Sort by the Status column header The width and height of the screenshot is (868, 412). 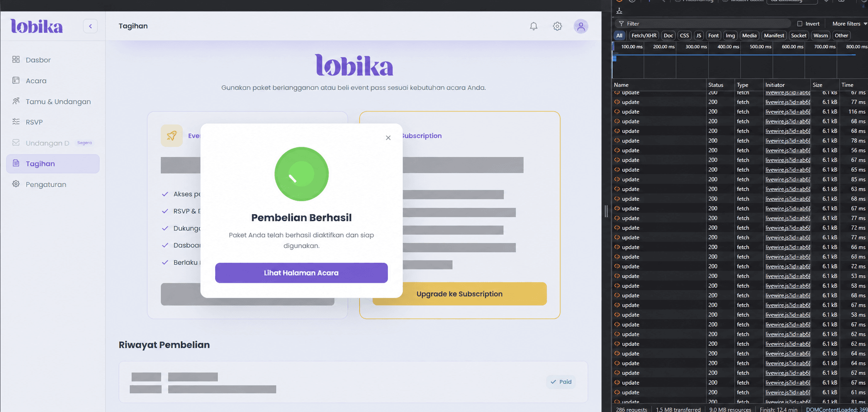click(720, 85)
